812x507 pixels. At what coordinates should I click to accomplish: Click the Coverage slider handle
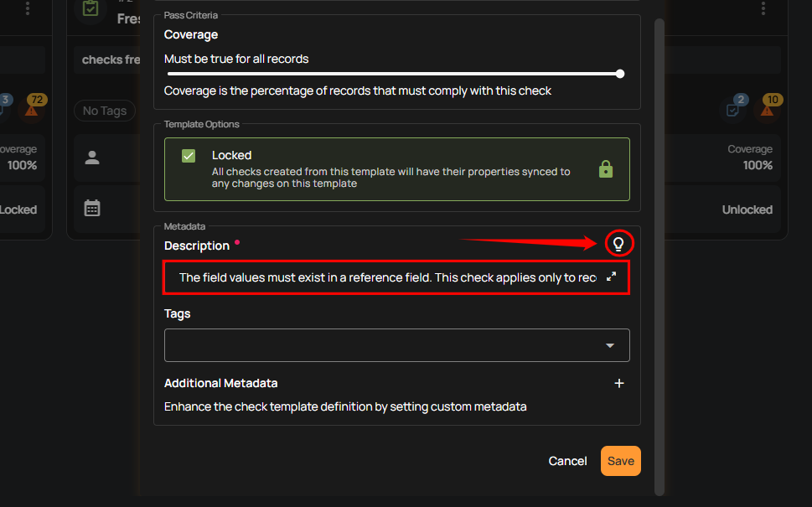pyautogui.click(x=620, y=74)
